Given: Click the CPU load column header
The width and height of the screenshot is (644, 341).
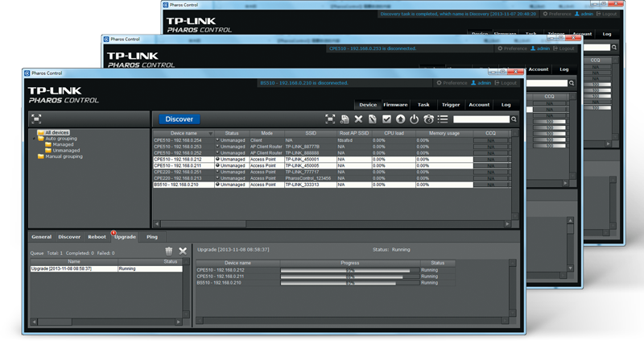Looking at the screenshot, I should 394,133.
